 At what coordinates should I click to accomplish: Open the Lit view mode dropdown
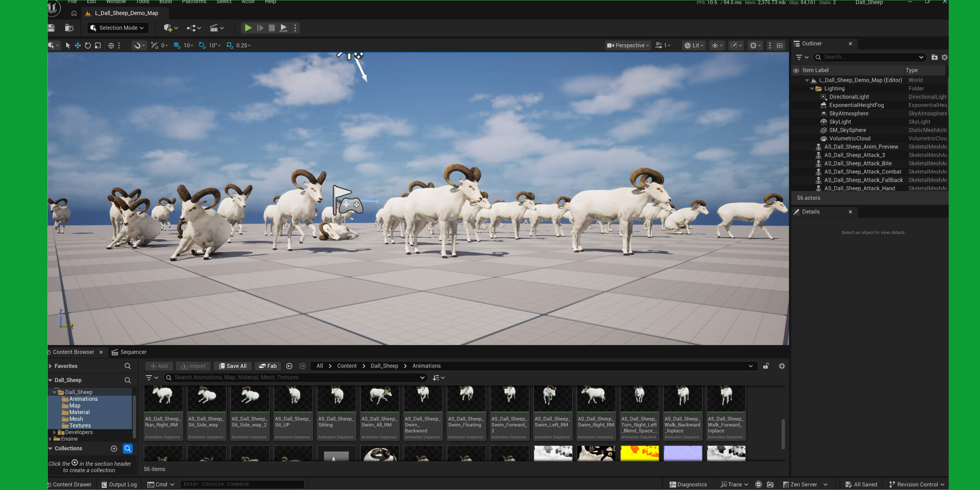click(x=694, y=45)
